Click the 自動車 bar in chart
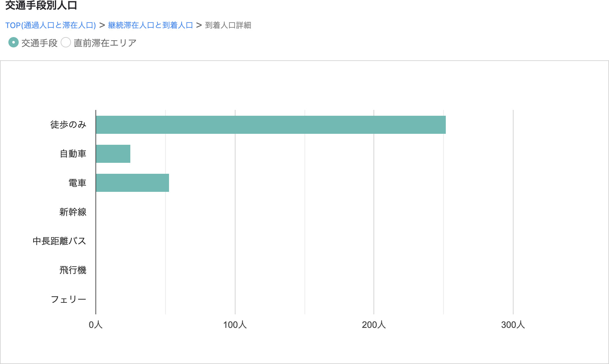The image size is (609, 364). [x=113, y=154]
